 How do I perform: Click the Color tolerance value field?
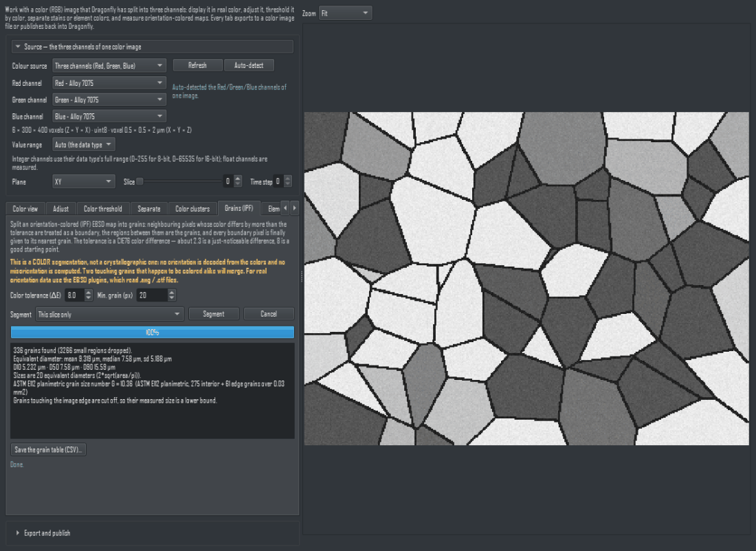74,295
